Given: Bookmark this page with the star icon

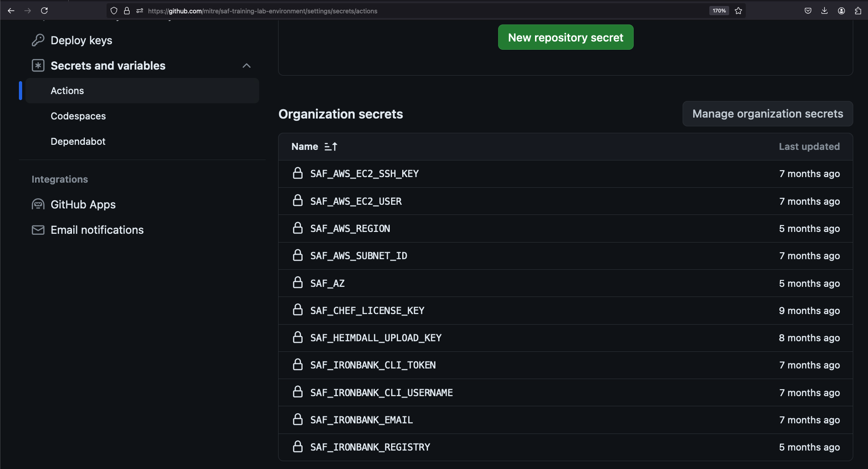Looking at the screenshot, I should [x=738, y=11].
